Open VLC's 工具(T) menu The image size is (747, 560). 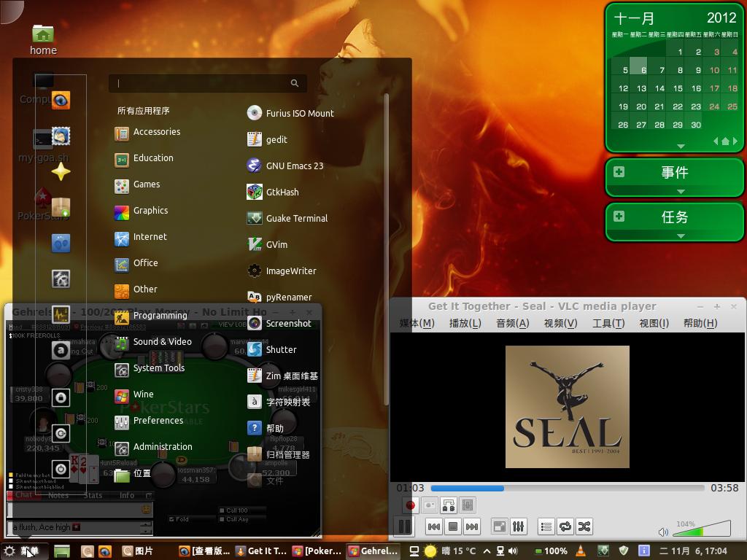coord(608,323)
